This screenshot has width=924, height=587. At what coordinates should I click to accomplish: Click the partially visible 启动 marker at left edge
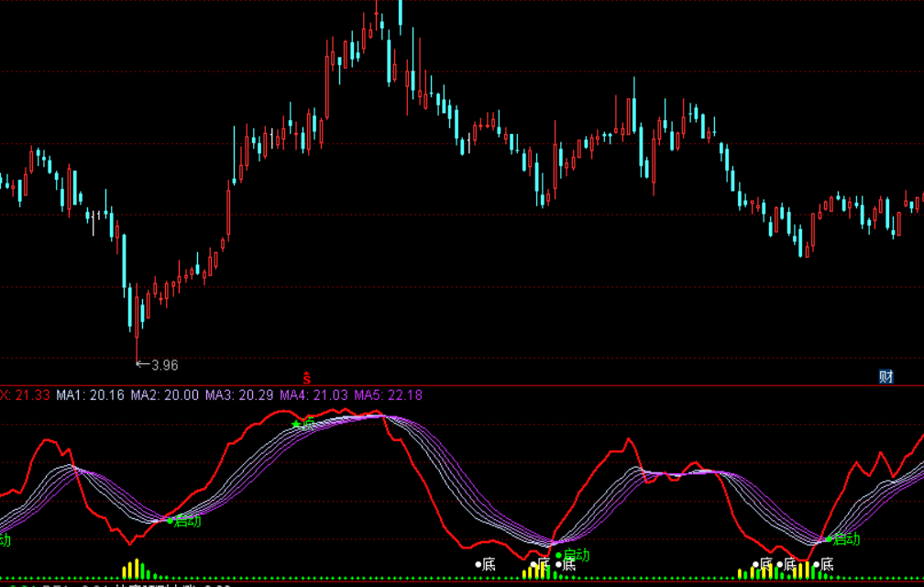5,539
